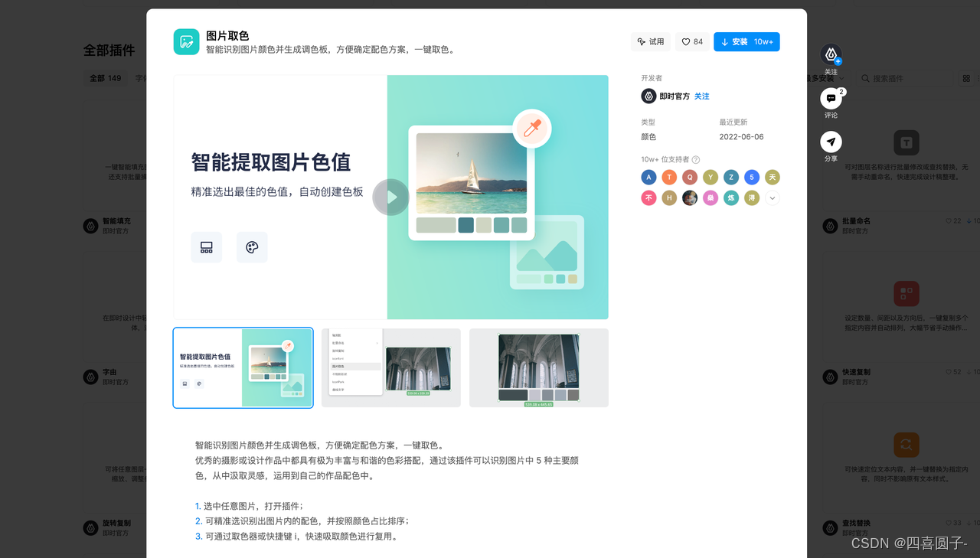Switch to grid view icon in background

(x=966, y=78)
